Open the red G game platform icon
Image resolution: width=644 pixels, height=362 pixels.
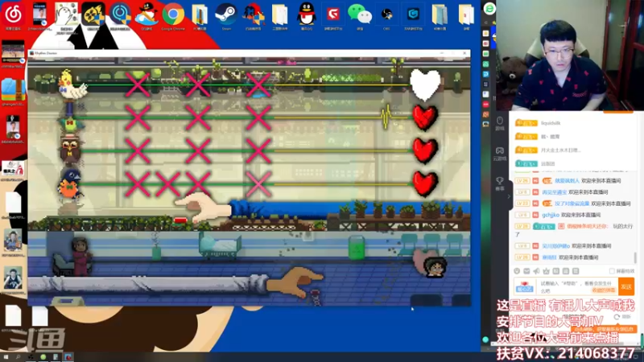333,15
